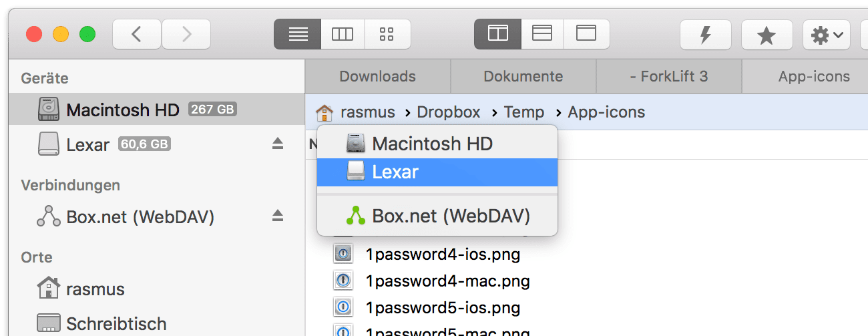Select the single pane layout icon
868x336 pixels.
coord(586,34)
